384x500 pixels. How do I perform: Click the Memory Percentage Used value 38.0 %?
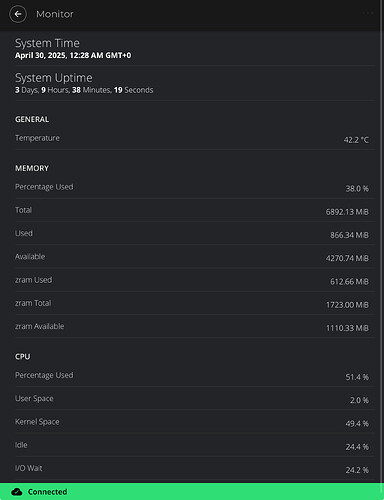coord(357,189)
